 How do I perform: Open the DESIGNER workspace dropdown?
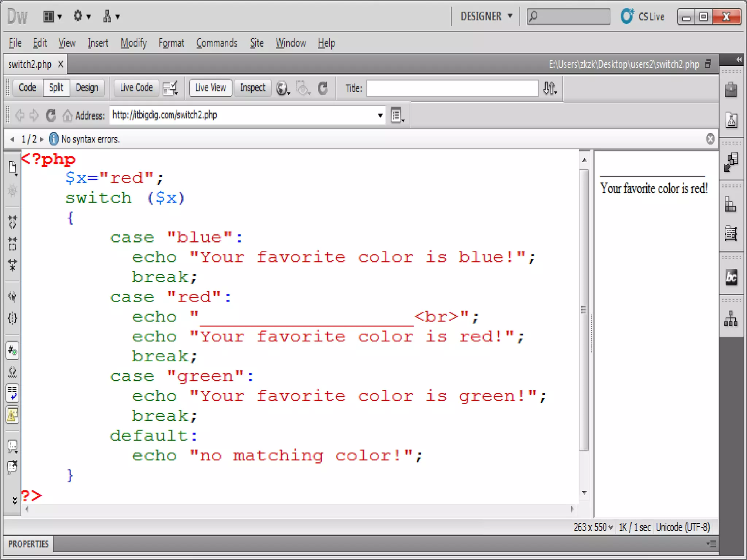point(487,16)
